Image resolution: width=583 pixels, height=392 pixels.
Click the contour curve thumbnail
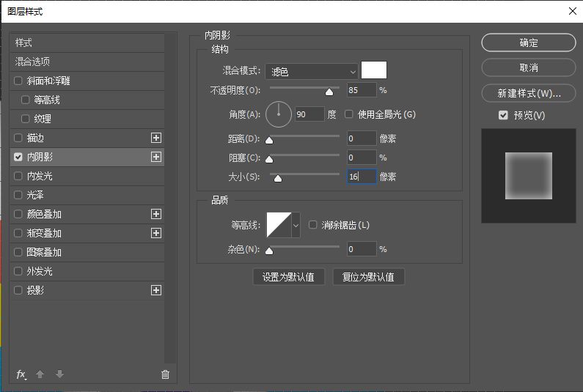click(279, 225)
